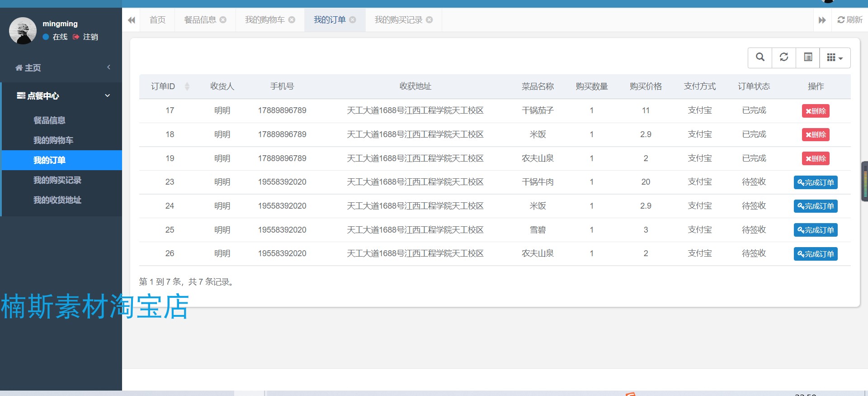Click the 购买数量 column header
Image resolution: width=868 pixels, height=396 pixels.
click(x=592, y=86)
